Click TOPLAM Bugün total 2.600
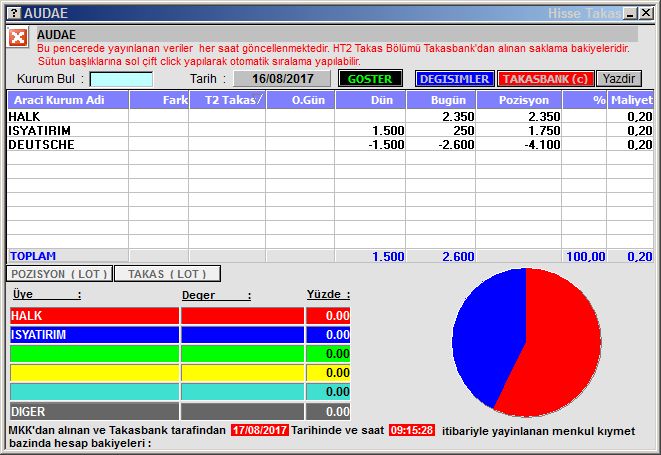The height and width of the screenshot is (455, 661). point(458,256)
